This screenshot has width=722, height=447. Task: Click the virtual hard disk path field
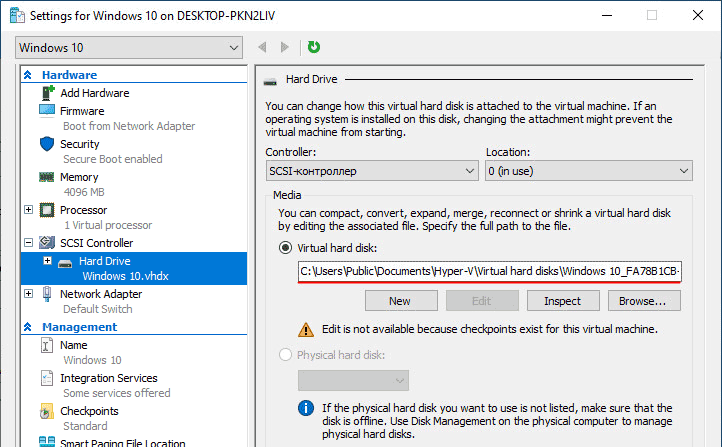click(490, 271)
